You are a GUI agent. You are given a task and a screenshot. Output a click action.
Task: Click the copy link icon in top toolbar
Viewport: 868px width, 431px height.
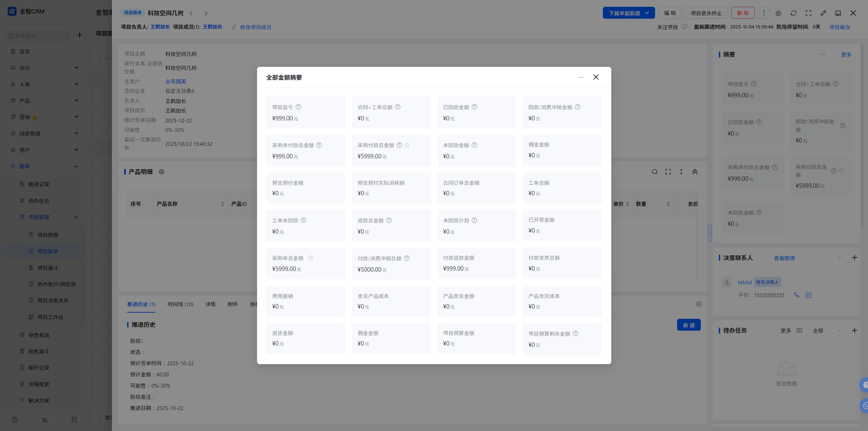pyautogui.click(x=823, y=13)
